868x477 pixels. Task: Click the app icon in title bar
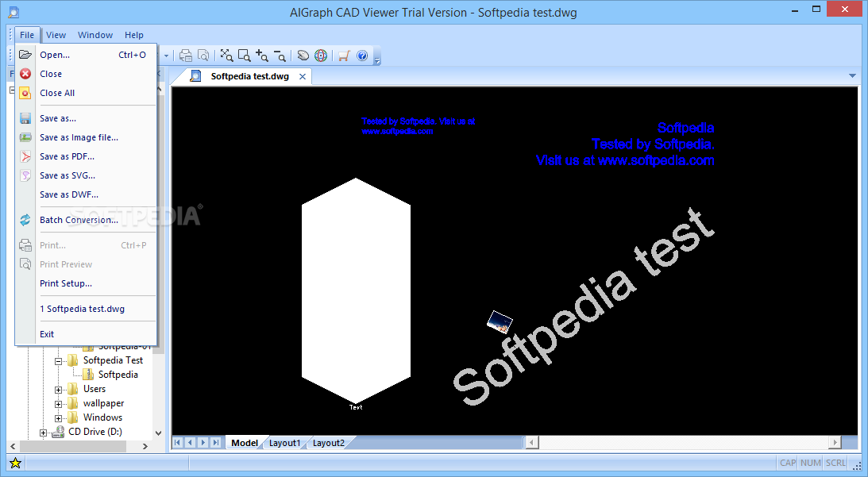[14, 12]
